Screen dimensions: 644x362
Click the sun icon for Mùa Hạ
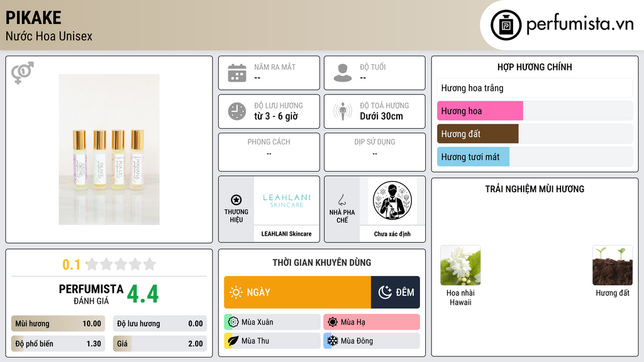tap(333, 322)
